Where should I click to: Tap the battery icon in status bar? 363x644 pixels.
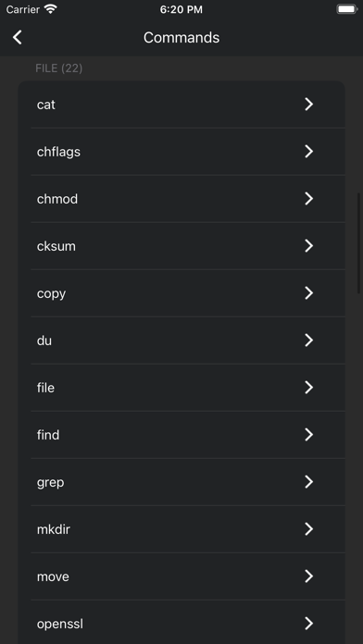(x=346, y=9)
